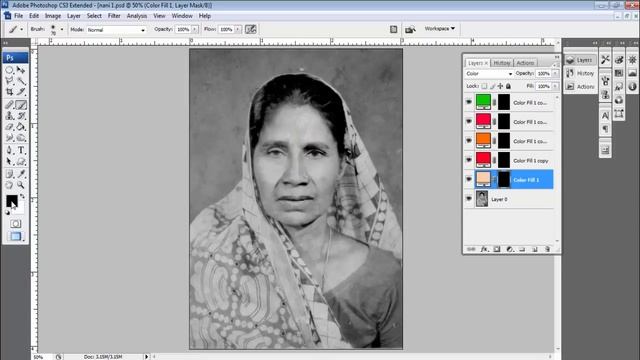The image size is (640, 360).
Task: Select the History Brush tool
Action: pyautogui.click(x=21, y=116)
